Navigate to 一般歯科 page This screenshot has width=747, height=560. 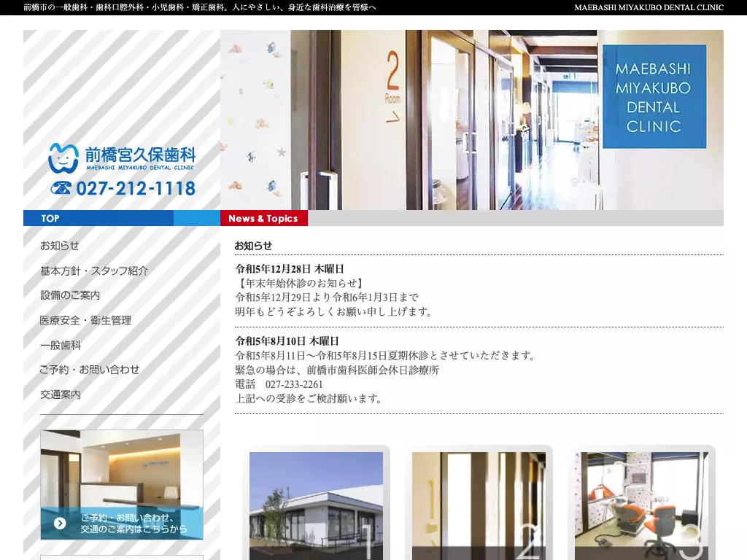[x=61, y=345]
